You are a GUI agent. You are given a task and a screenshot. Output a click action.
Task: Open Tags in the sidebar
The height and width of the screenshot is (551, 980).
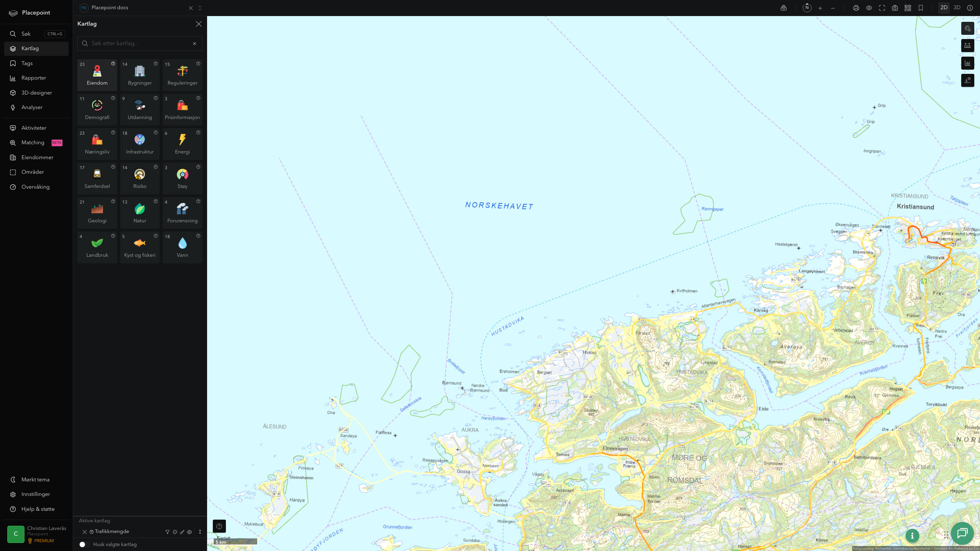[x=36, y=63]
